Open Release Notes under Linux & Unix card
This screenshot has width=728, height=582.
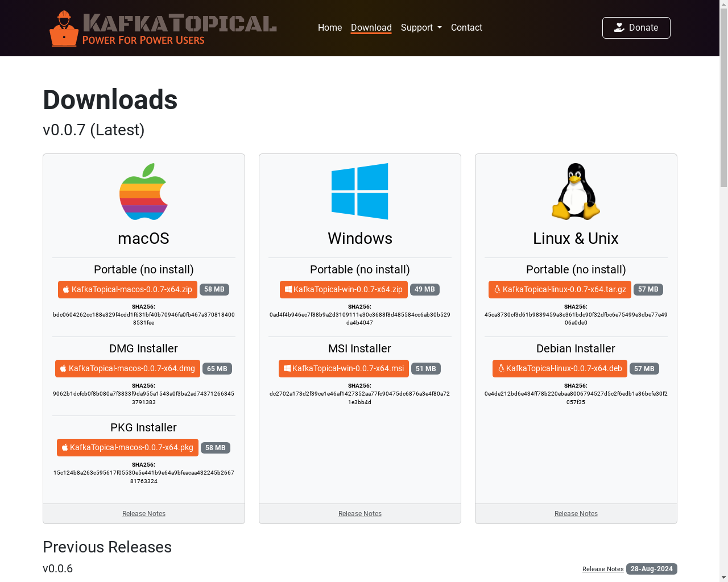(x=576, y=514)
